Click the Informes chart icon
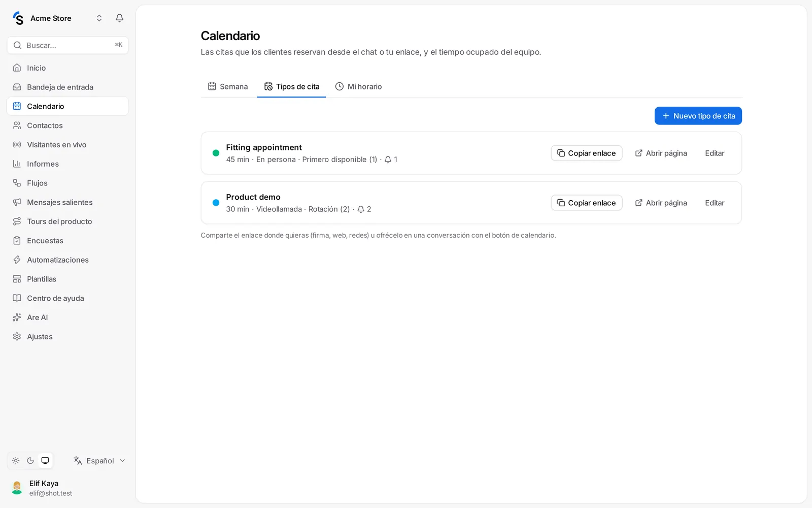 point(17,164)
